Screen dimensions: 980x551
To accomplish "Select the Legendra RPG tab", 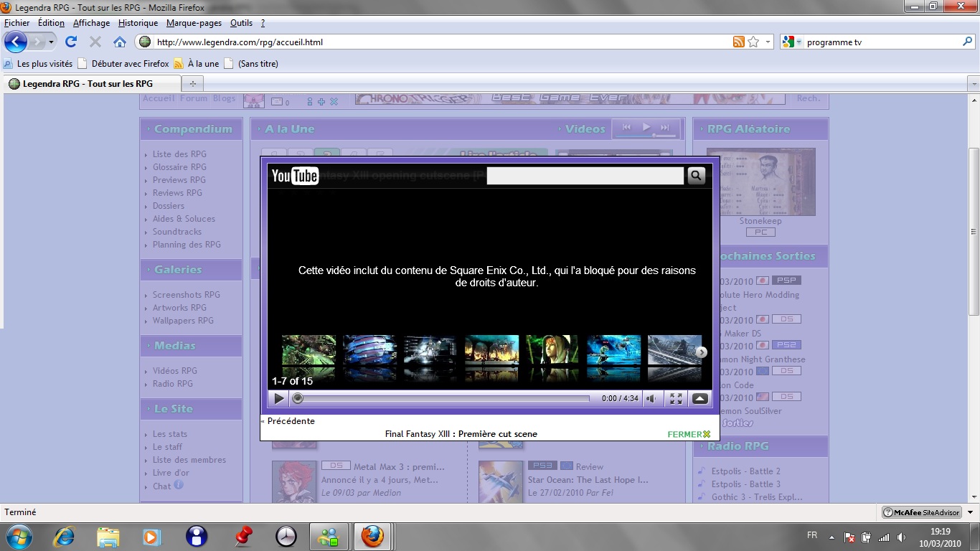I will click(x=93, y=84).
